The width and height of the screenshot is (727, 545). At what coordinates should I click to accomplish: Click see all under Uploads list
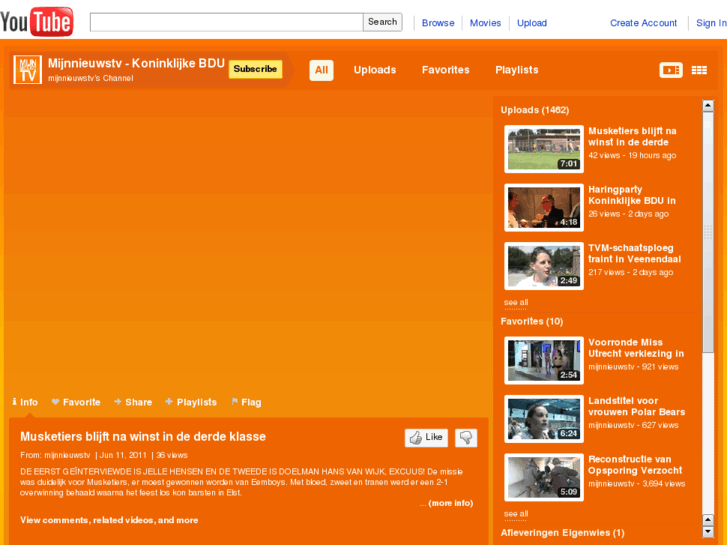pyautogui.click(x=516, y=302)
